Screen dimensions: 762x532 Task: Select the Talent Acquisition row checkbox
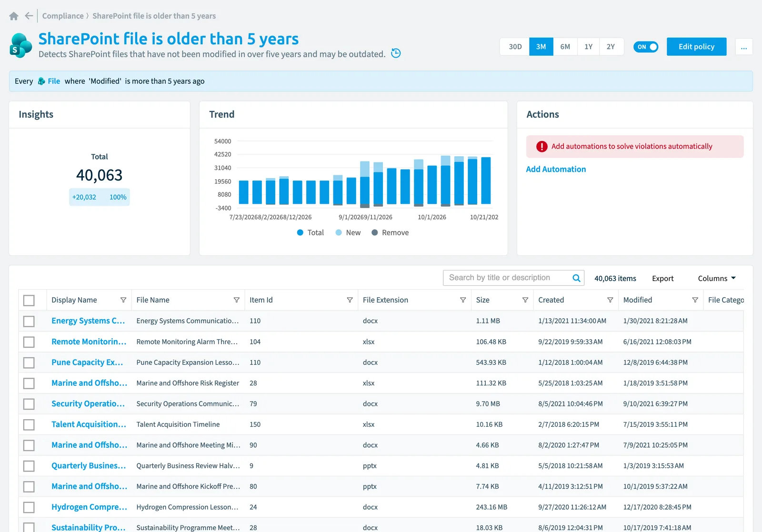[x=29, y=425]
